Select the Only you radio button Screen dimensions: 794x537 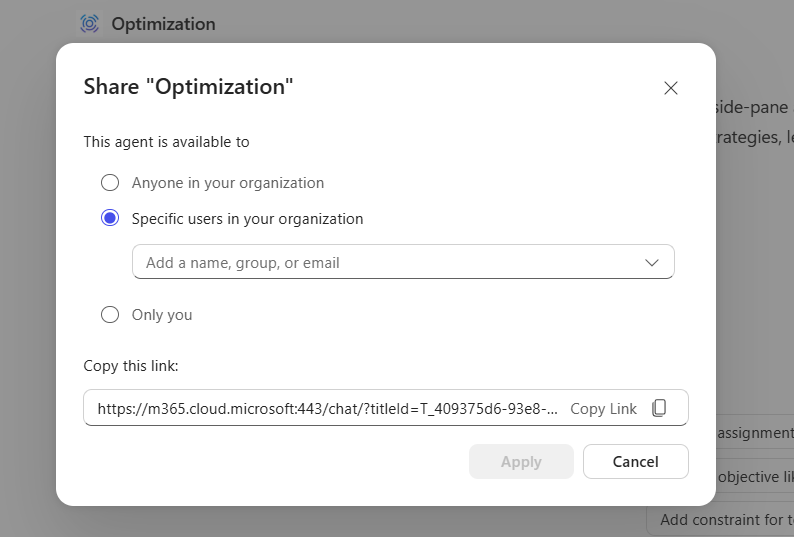coord(110,314)
